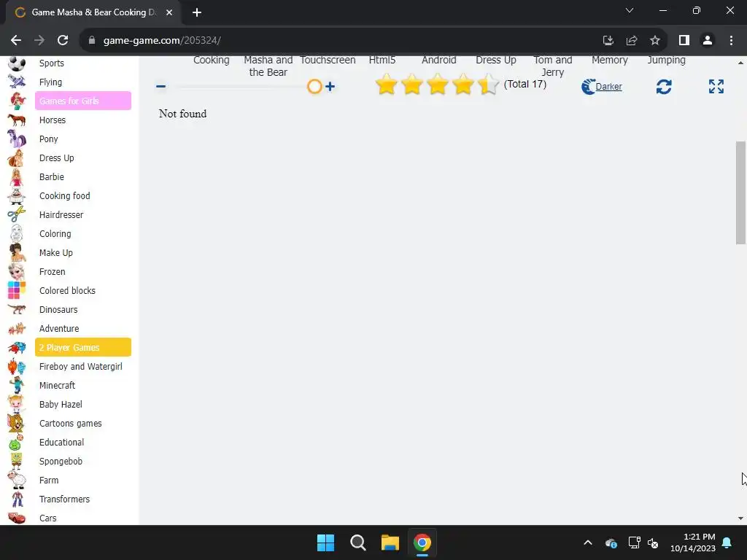
Task: Click the scissors Hairdresser icon
Action: point(17,215)
